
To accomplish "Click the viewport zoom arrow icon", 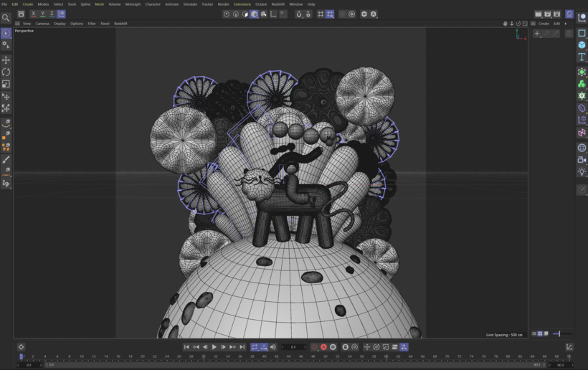I will 511,23.
